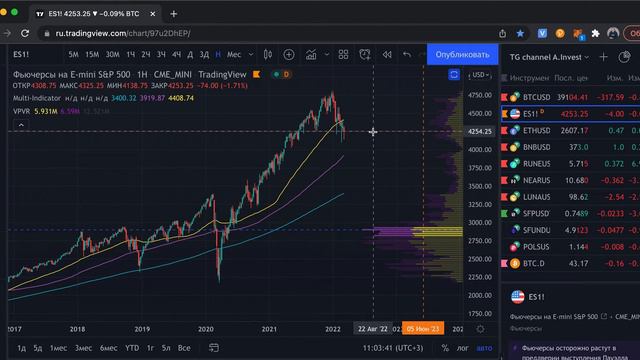Select the 5М timeframe
The height and width of the screenshot is (360, 640).
(x=73, y=54)
